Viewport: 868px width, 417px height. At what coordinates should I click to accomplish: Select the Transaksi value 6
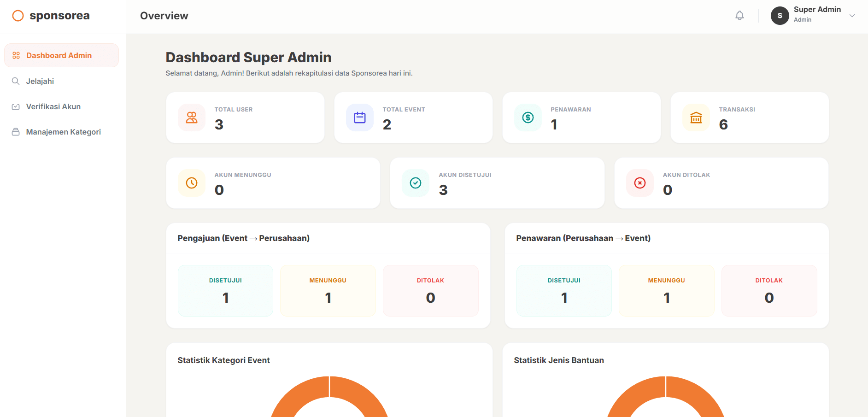pyautogui.click(x=723, y=124)
